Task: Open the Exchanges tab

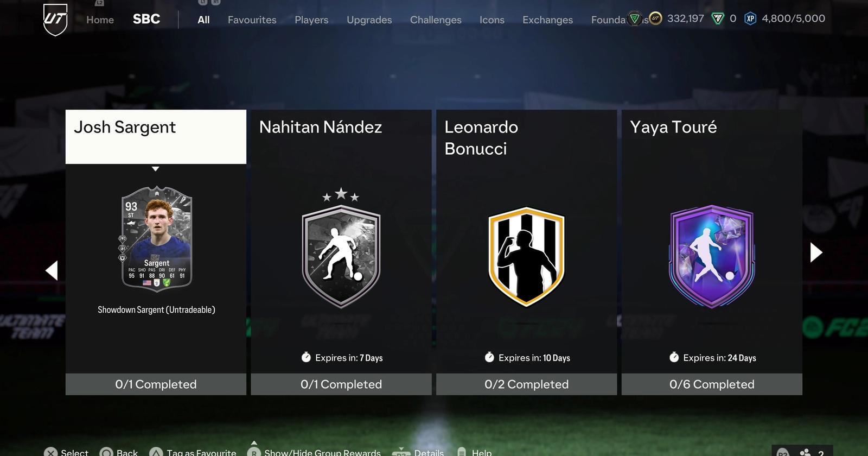Action: coord(547,20)
